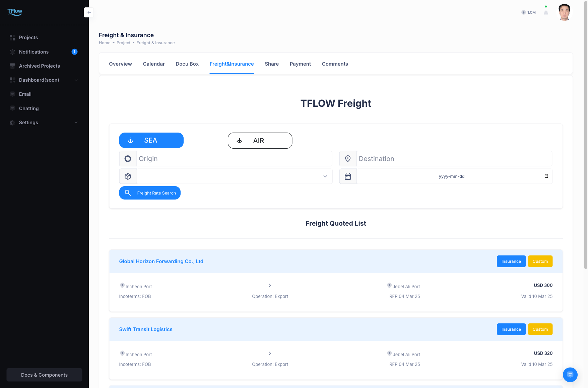Open the user profile avatar

point(565,12)
